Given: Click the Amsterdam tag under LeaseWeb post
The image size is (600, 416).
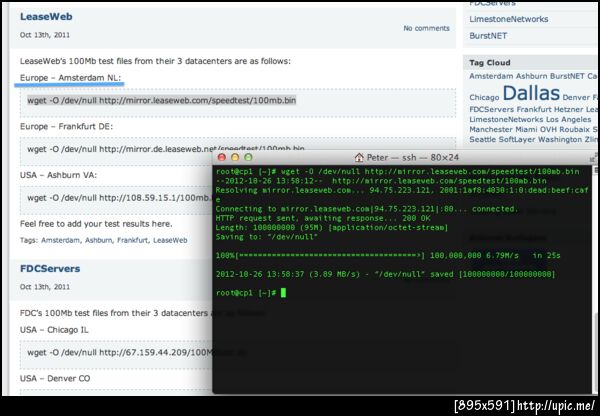Looking at the screenshot, I should tap(60, 240).
